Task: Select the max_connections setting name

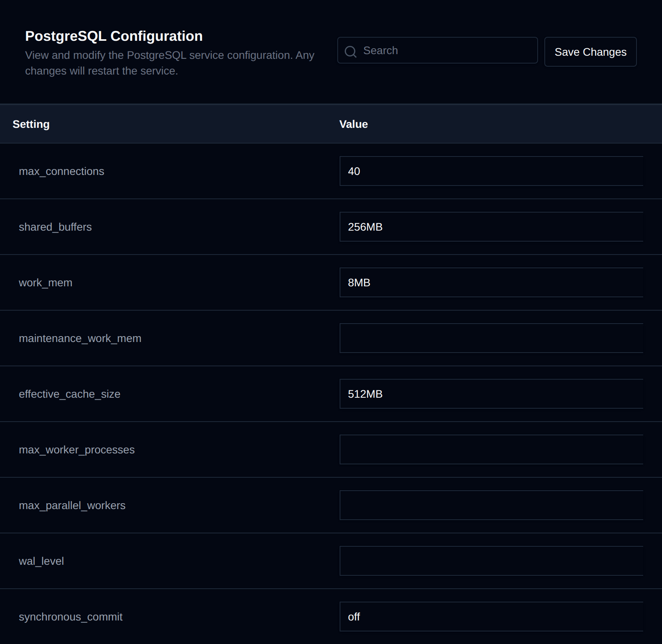Action: coord(62,171)
